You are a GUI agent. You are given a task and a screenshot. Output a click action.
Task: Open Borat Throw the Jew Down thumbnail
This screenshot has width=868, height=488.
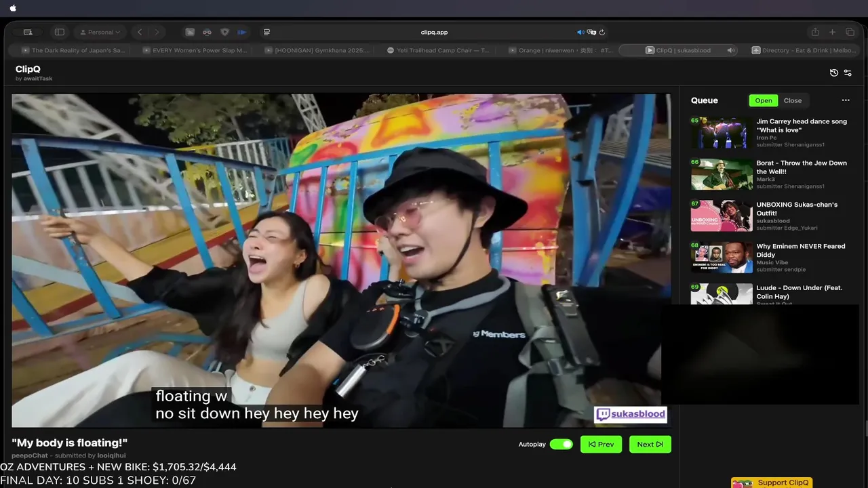tap(722, 174)
